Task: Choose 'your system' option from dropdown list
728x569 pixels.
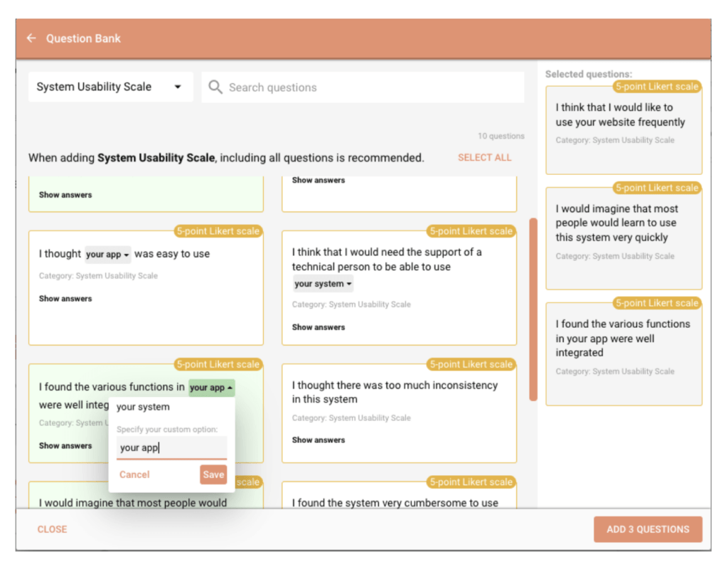Action: (x=144, y=407)
